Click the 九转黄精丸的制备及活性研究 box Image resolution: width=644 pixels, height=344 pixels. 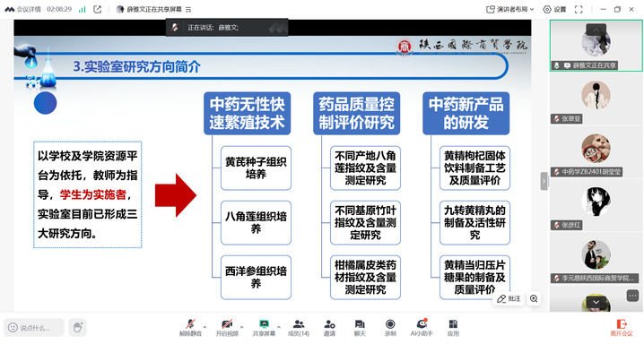[x=474, y=223]
